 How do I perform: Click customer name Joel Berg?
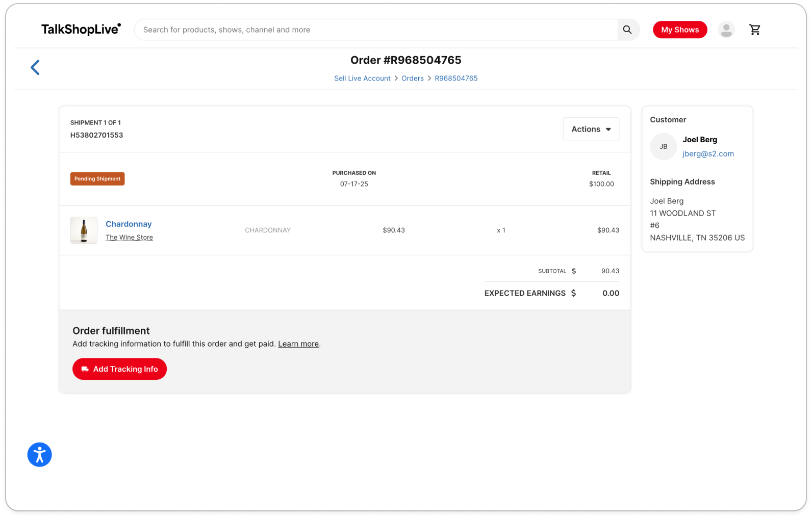pos(700,140)
